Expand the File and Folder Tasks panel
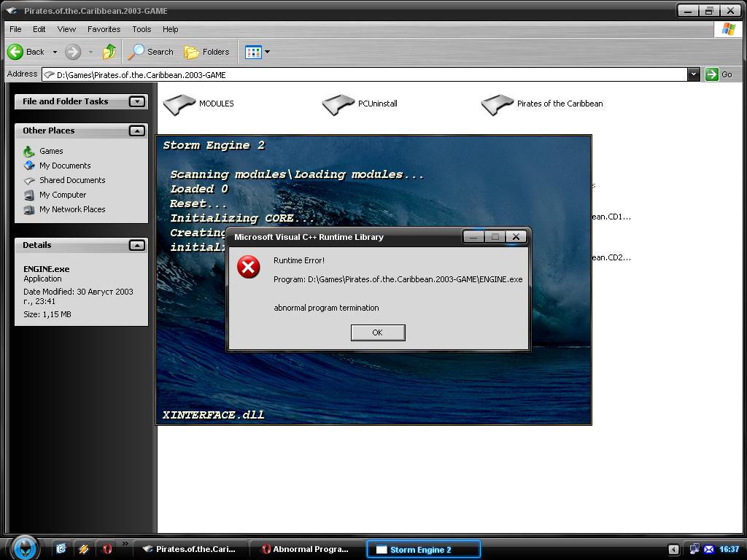The height and width of the screenshot is (560, 747). coord(136,101)
